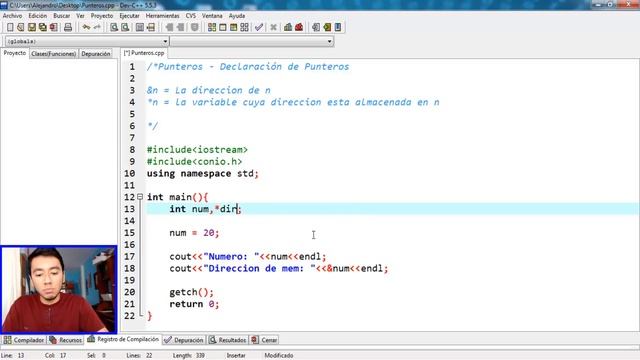The height and width of the screenshot is (360, 640).
Task: Open the Edición menu
Action: click(x=38, y=16)
